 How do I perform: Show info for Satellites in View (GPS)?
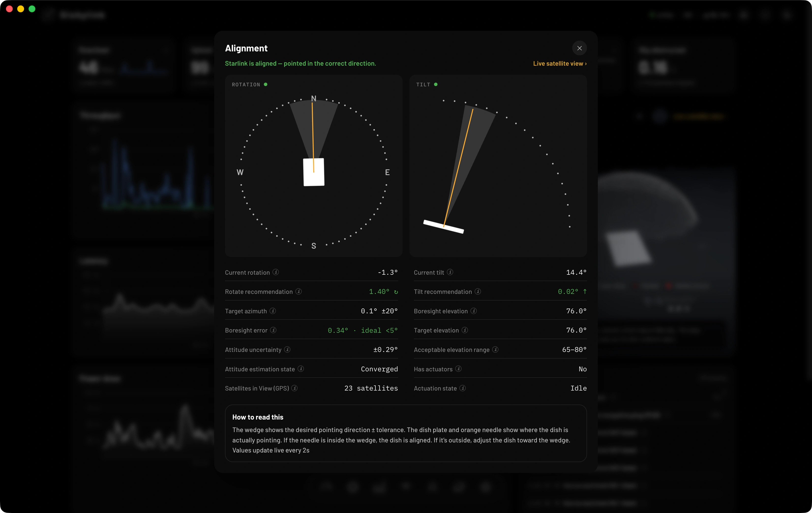pyautogui.click(x=294, y=388)
